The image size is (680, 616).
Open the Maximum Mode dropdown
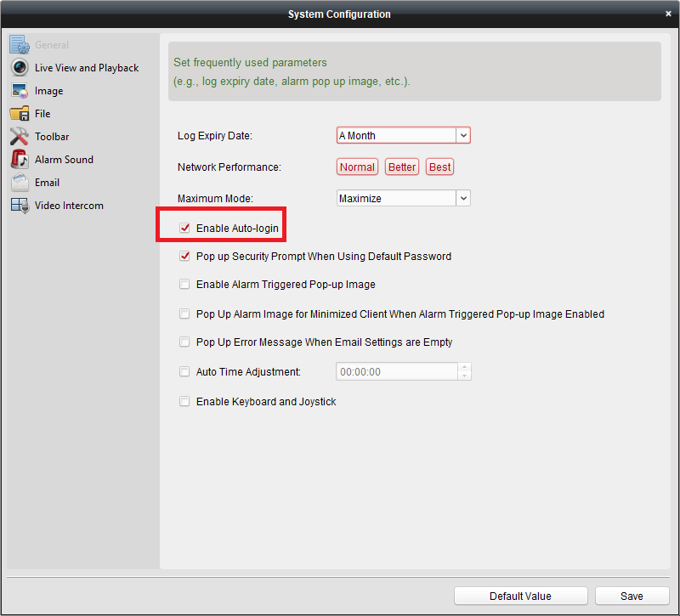[463, 198]
